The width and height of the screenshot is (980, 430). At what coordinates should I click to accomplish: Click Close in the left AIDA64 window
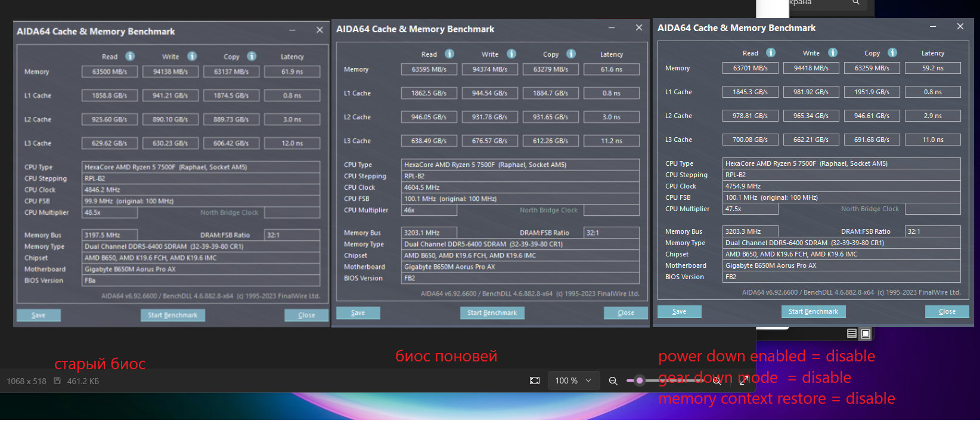pos(306,315)
